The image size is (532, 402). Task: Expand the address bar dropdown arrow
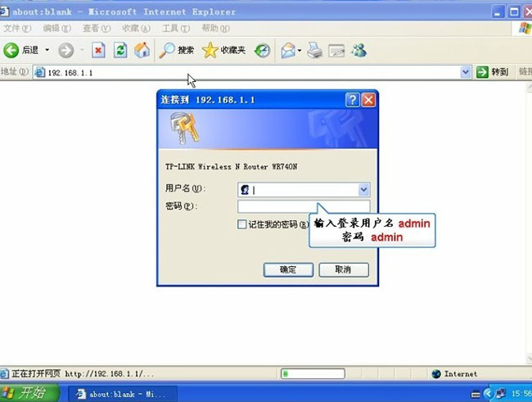(x=466, y=72)
